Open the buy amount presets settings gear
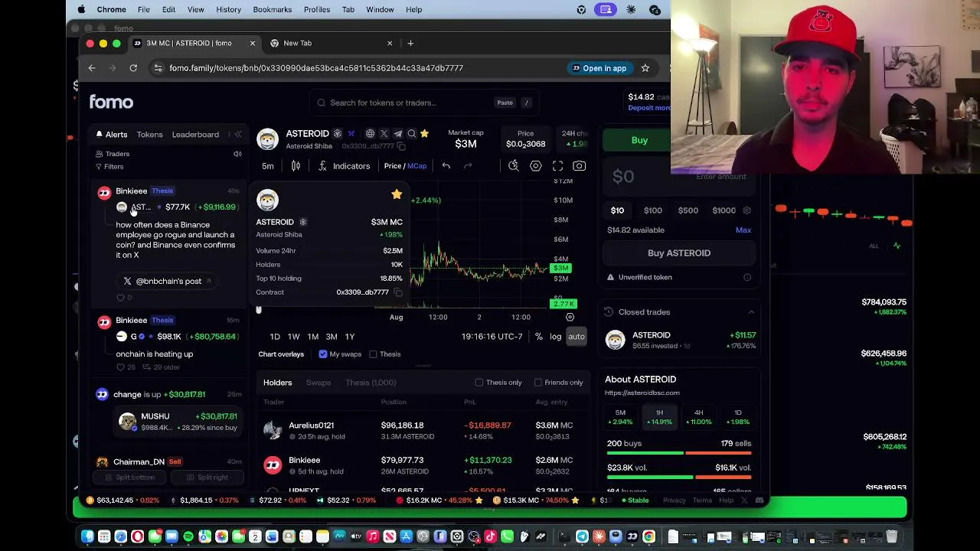The image size is (980, 551). [x=746, y=210]
